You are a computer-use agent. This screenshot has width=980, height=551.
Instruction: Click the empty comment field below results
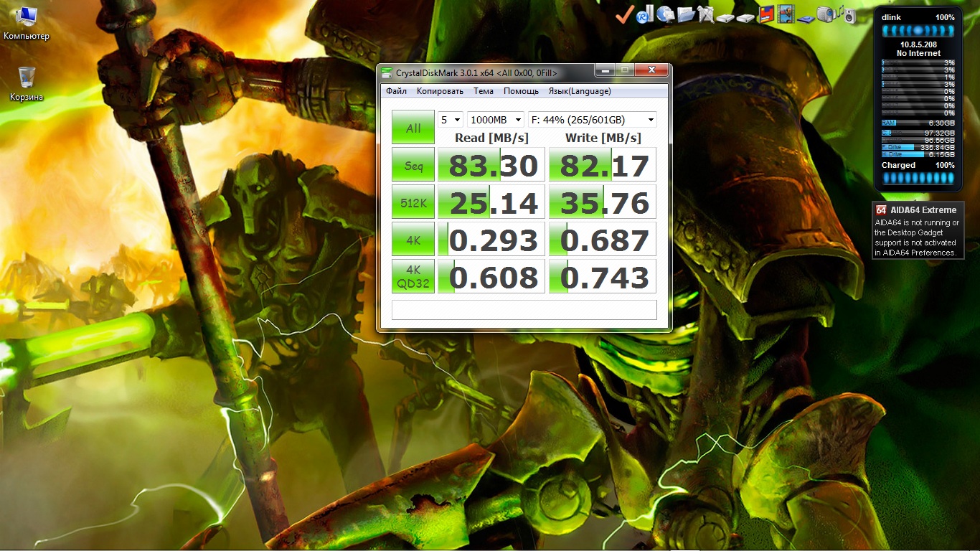(x=524, y=309)
